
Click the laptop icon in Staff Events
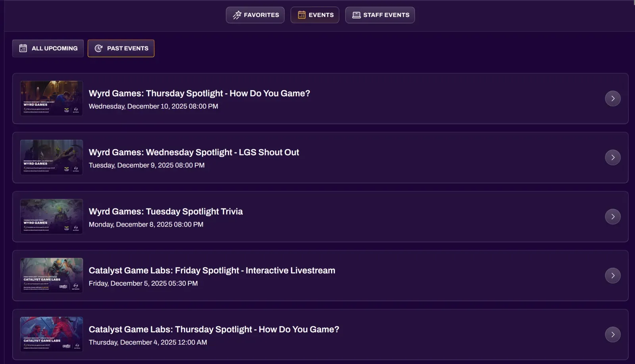click(356, 15)
